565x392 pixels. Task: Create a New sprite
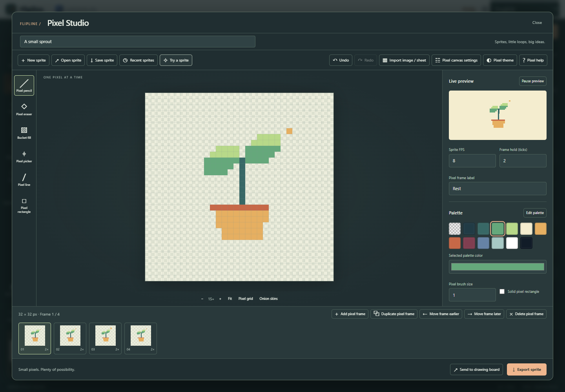pos(33,60)
